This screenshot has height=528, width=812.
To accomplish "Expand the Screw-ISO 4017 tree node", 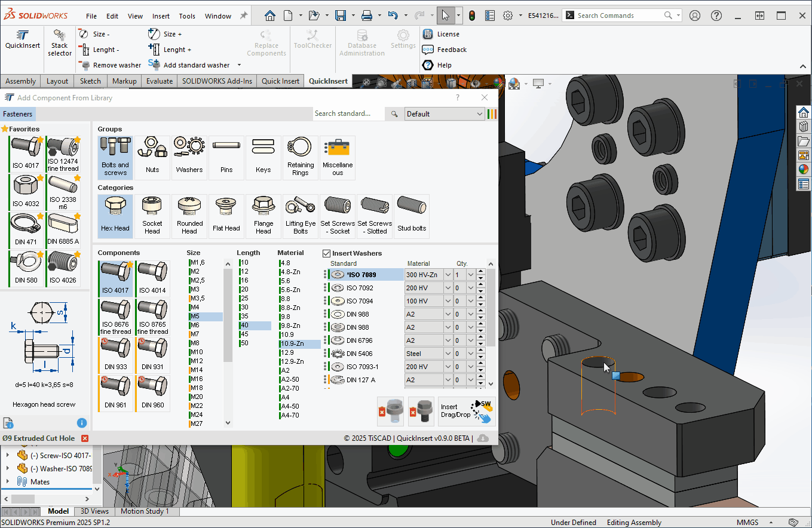I will point(8,455).
